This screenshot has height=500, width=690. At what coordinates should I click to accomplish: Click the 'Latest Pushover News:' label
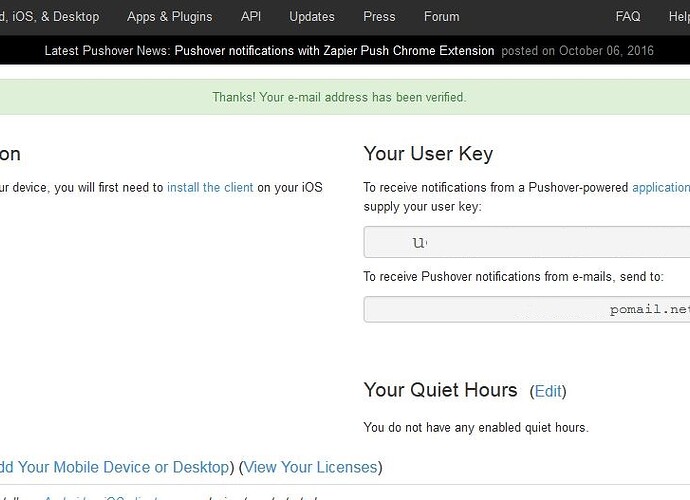[x=107, y=51]
